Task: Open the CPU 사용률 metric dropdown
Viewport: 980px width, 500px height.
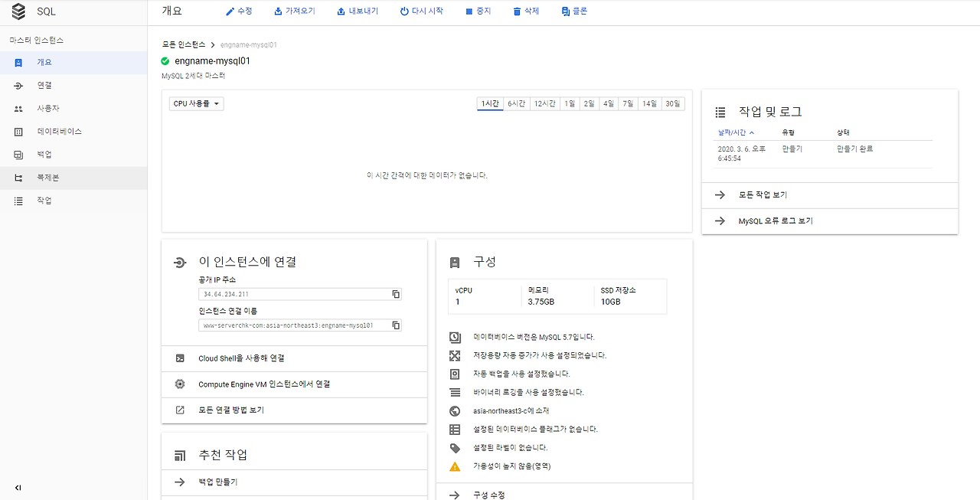Action: coord(196,103)
